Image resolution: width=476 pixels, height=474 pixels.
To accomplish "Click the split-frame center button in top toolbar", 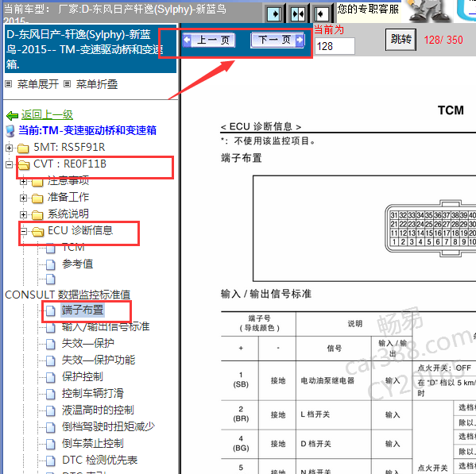I will click(x=297, y=13).
